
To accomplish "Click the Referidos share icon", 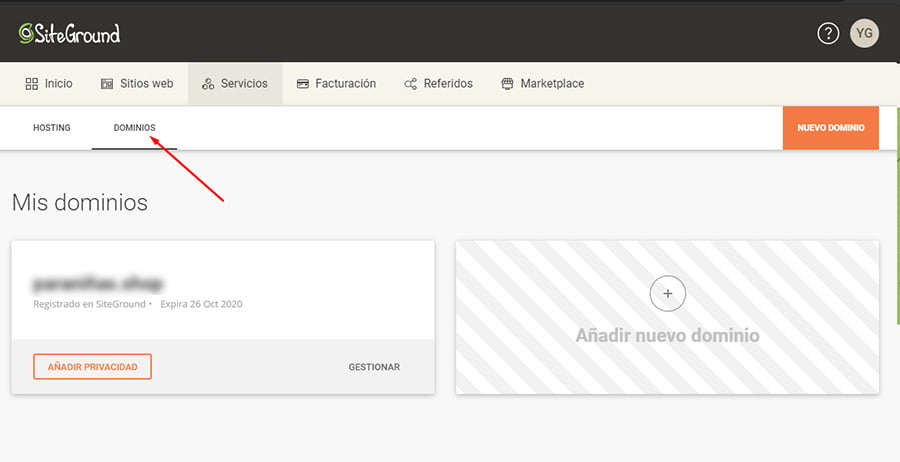I will [x=410, y=84].
